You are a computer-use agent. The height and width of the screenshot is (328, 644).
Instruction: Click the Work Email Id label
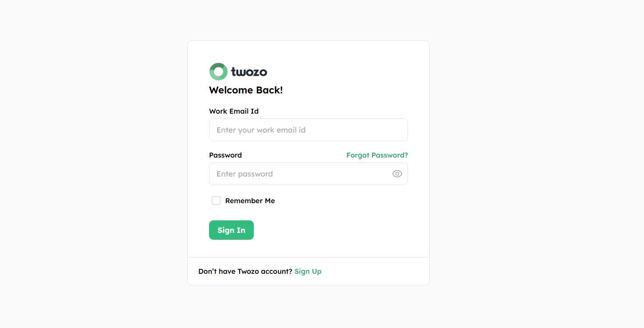click(234, 111)
